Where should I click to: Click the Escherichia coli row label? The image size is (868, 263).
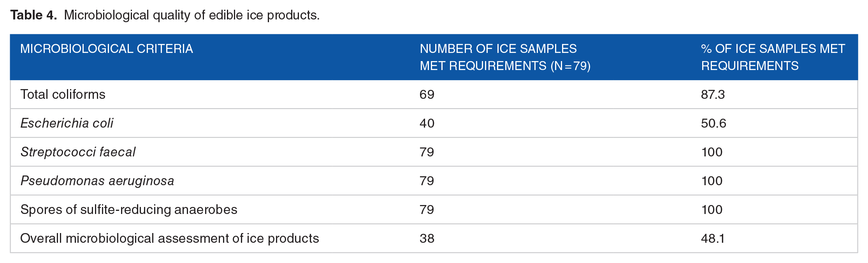click(67, 123)
